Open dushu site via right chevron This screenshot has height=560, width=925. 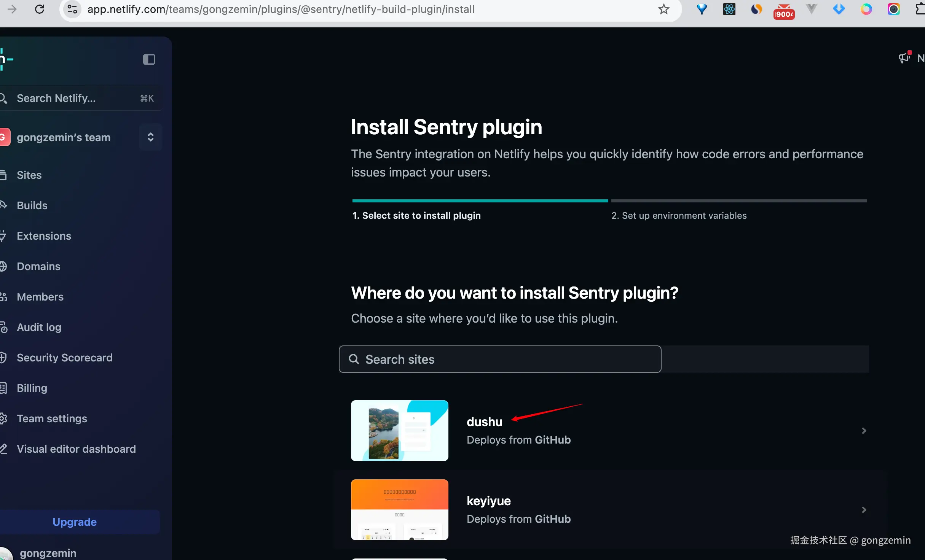864,431
